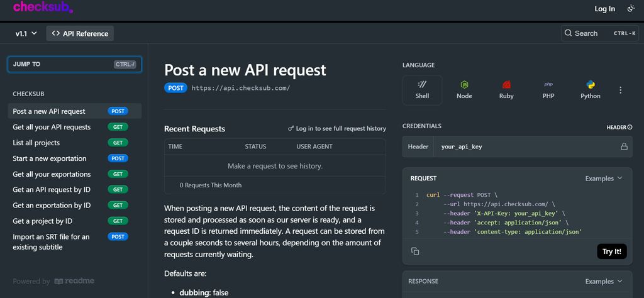Click the dubbing: false bullet
This screenshot has height=298, width=644.
pyautogui.click(x=204, y=293)
